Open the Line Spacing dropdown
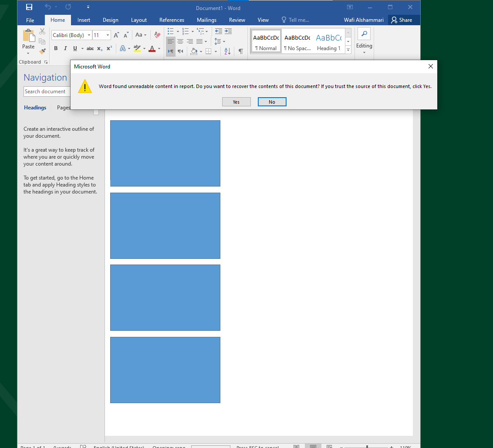Viewport: 493px width, 448px height. tap(220, 41)
